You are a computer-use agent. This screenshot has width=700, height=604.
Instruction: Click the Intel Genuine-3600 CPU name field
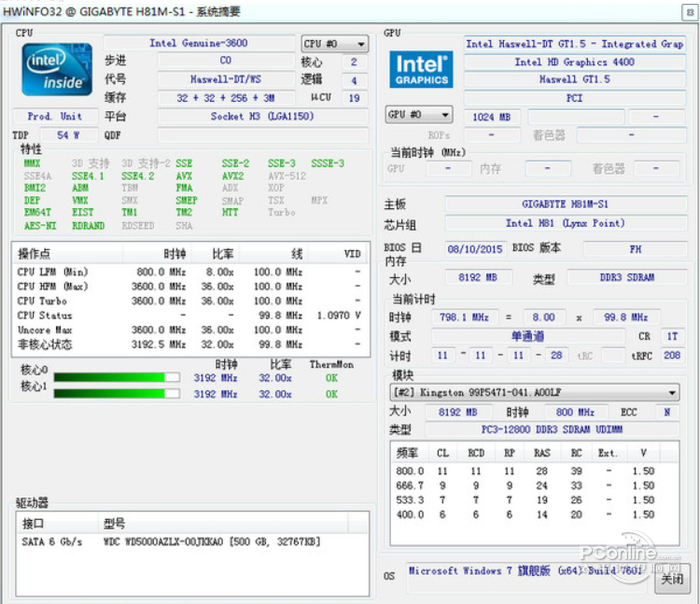tap(199, 44)
